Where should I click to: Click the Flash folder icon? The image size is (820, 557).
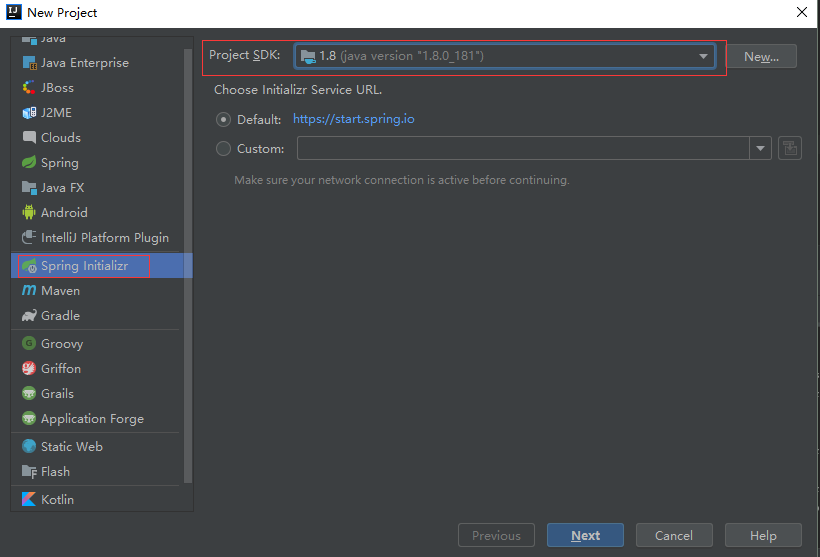tap(29, 472)
